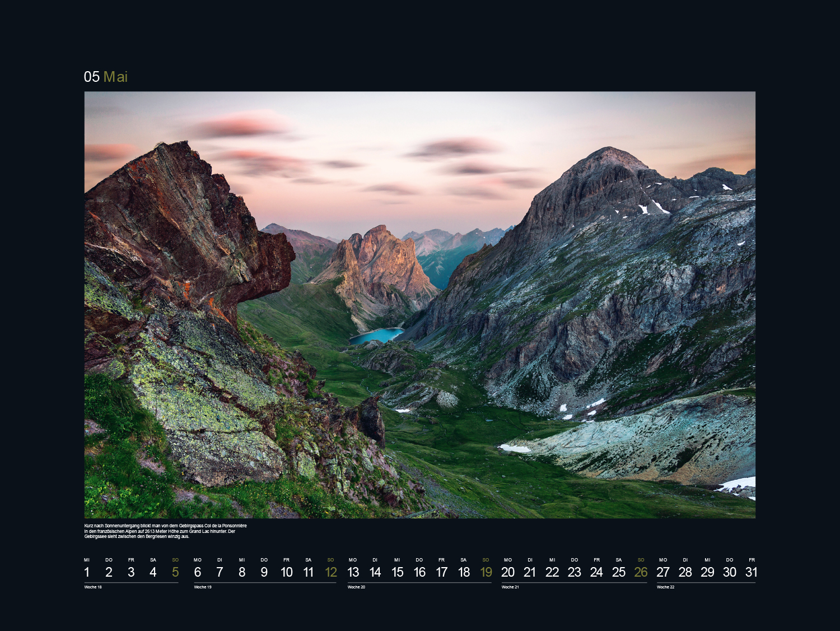840x631 pixels.
Task: Select the "Woche 20" week label
Action: 356,587
